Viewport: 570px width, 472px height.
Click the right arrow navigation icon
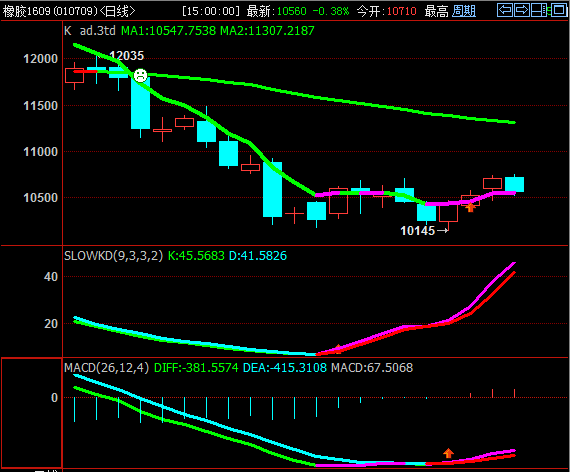(522, 10)
